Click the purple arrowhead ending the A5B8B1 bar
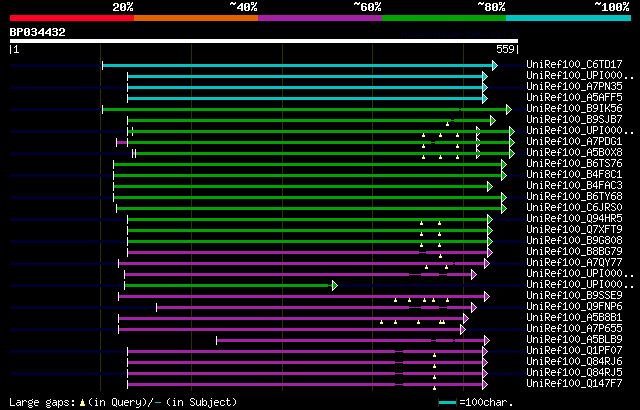 [x=466, y=319]
